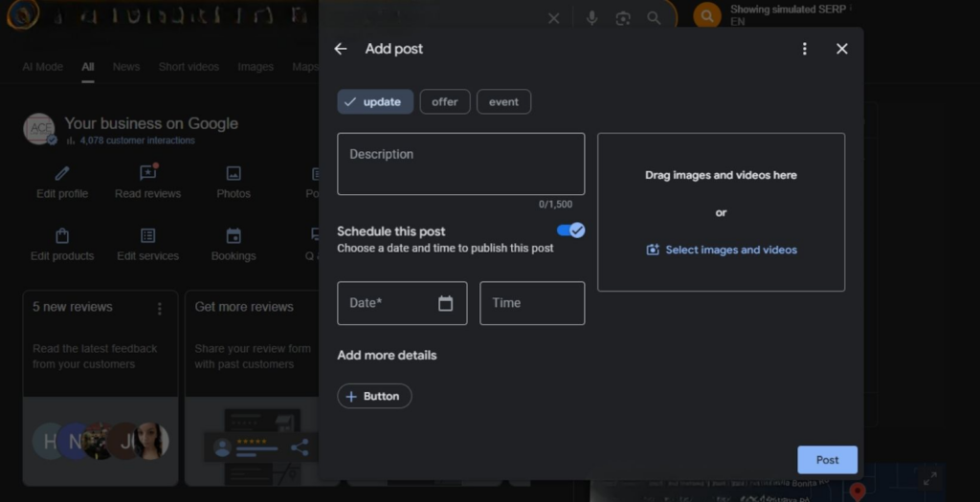Click the Description text field

coord(460,164)
